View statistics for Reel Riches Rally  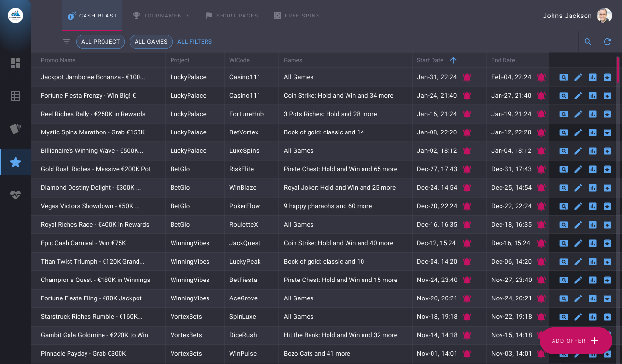(x=593, y=114)
